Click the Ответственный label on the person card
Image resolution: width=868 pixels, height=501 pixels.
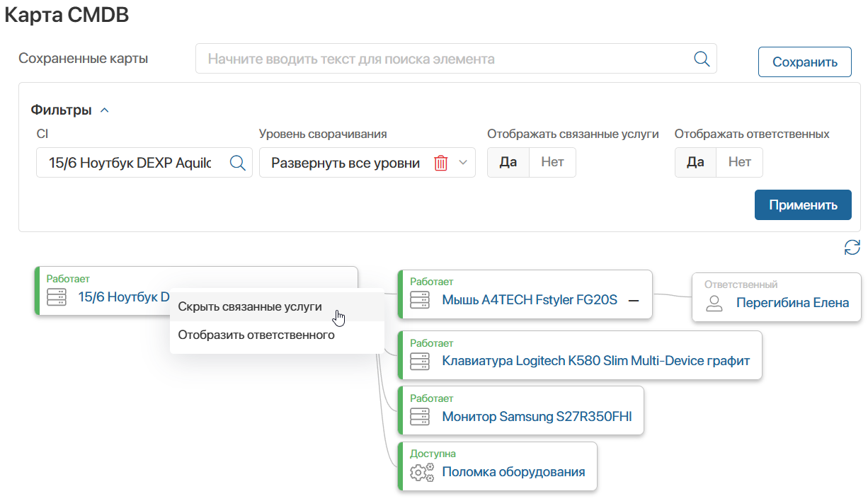point(741,284)
